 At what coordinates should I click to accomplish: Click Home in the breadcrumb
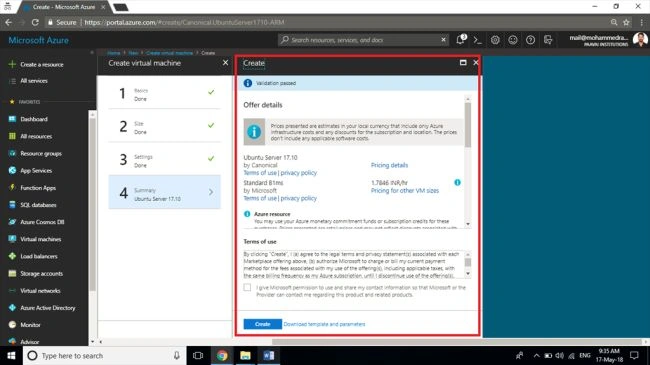[114, 53]
